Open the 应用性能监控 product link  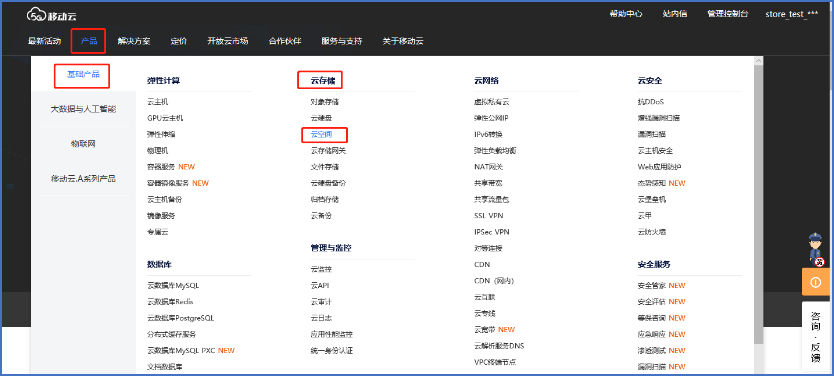pos(332,335)
